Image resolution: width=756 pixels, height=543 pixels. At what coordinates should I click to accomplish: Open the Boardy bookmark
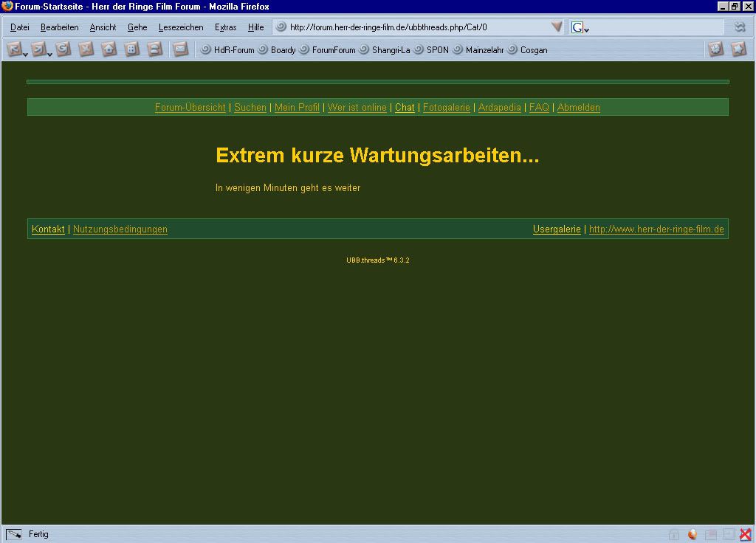point(277,49)
